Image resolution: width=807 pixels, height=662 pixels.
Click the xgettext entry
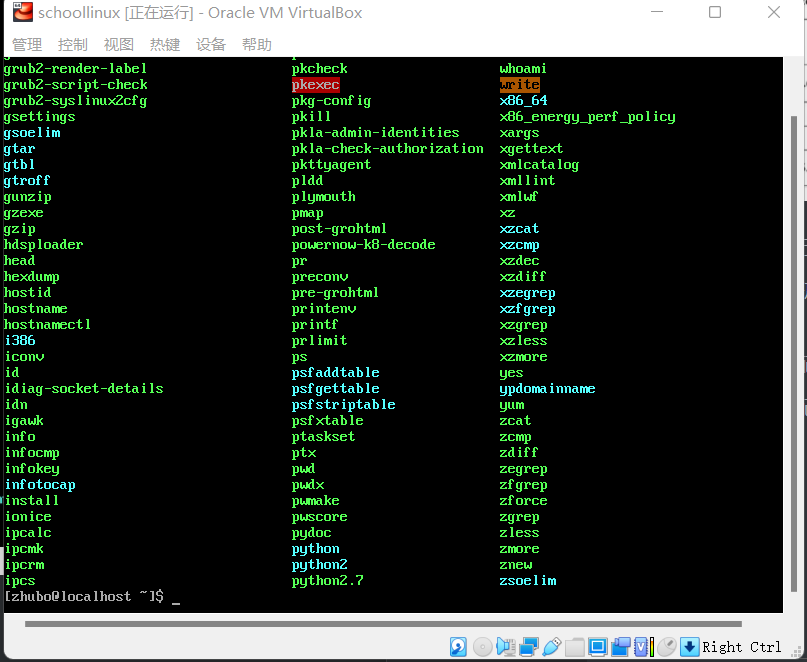[531, 149]
